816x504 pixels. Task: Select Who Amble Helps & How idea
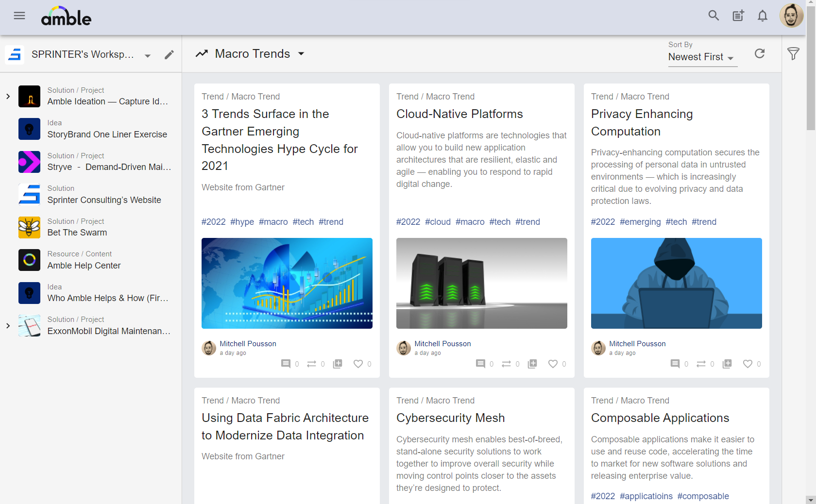coord(108,298)
